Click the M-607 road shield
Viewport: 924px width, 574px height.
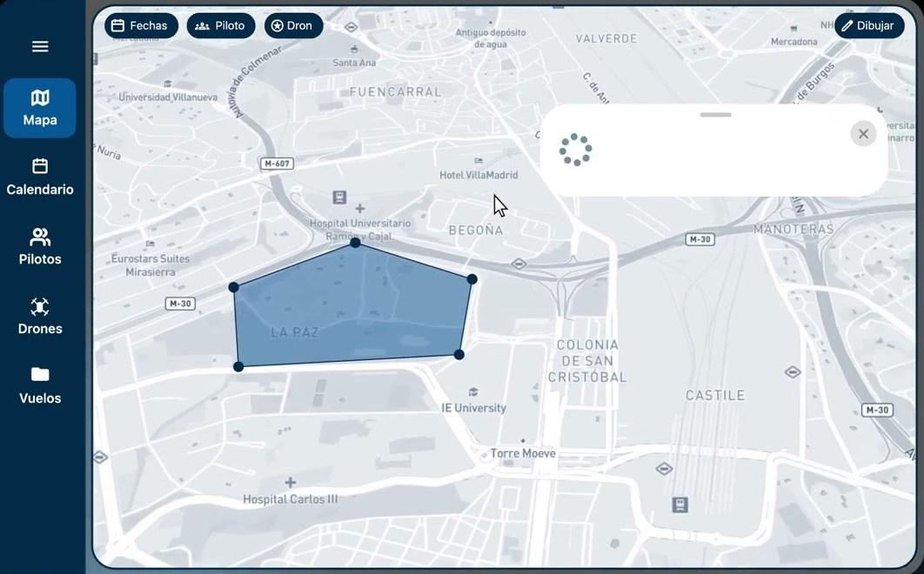click(277, 164)
